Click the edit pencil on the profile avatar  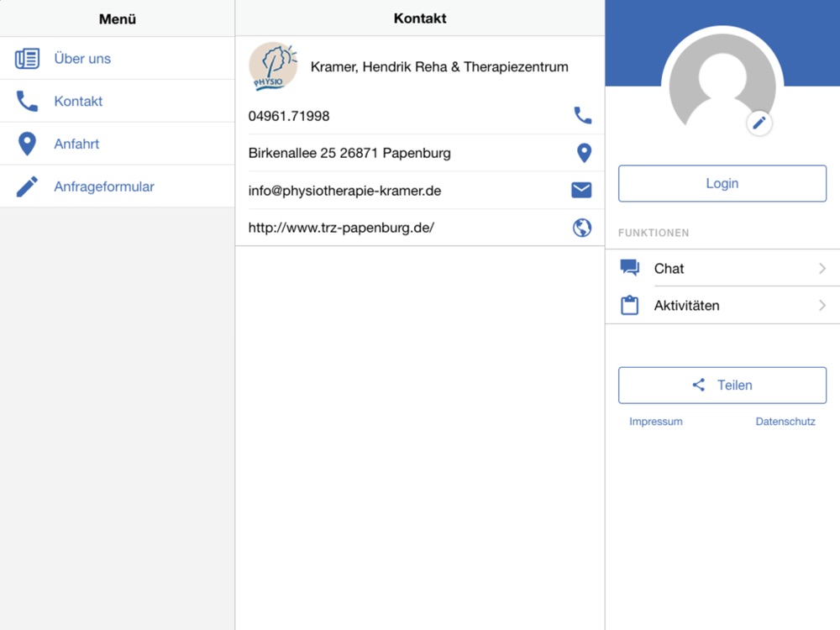pos(759,123)
